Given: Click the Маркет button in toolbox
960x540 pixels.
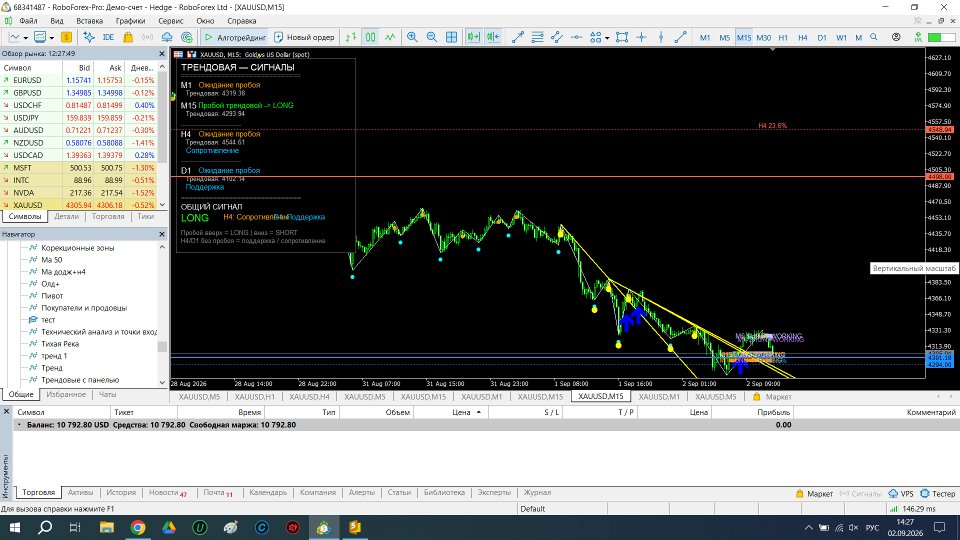Looking at the screenshot, I should [814, 493].
